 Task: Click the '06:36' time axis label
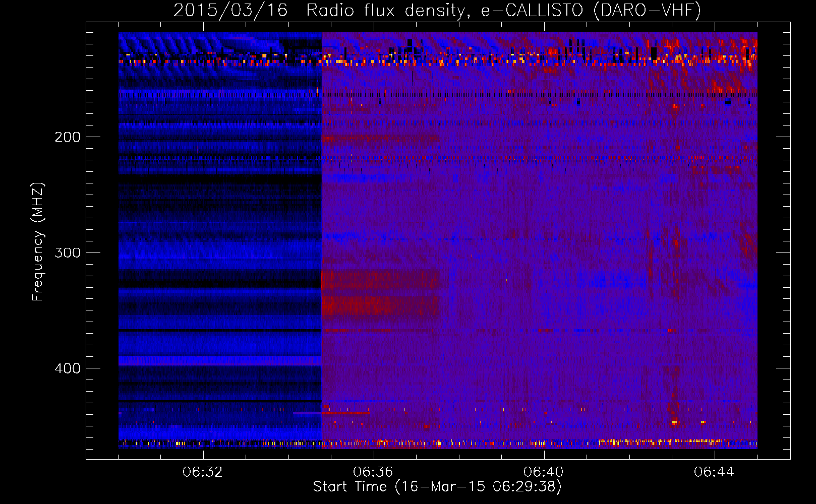373,472
